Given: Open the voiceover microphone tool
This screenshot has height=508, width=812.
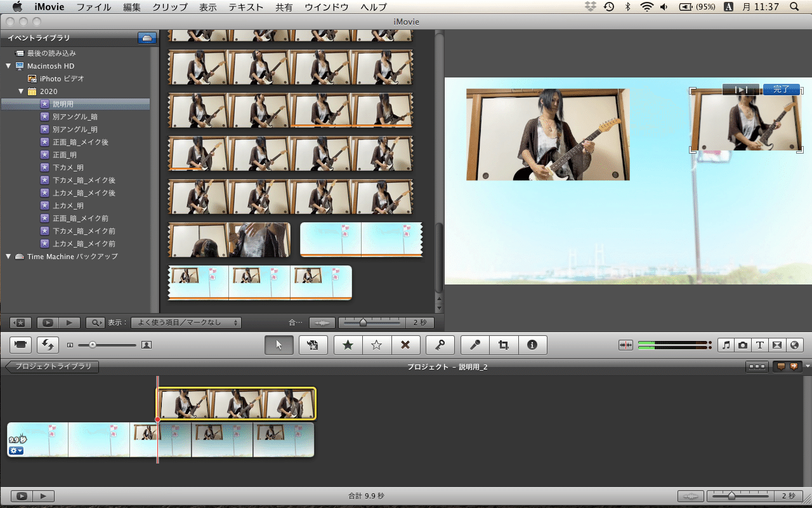Looking at the screenshot, I should (x=475, y=345).
